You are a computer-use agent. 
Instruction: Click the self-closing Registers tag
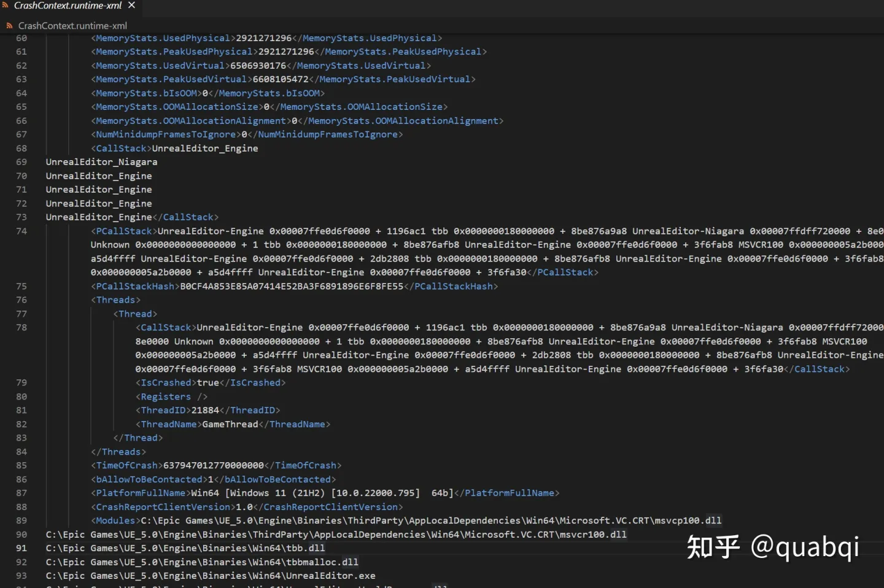click(172, 396)
